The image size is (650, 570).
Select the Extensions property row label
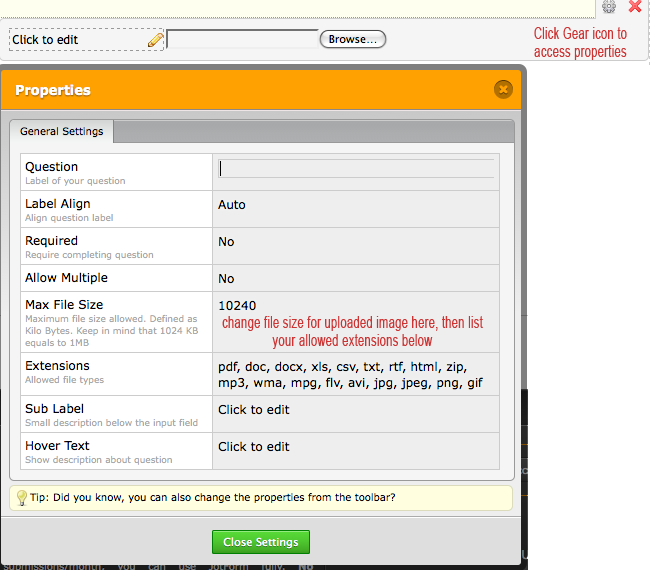pos(57,366)
